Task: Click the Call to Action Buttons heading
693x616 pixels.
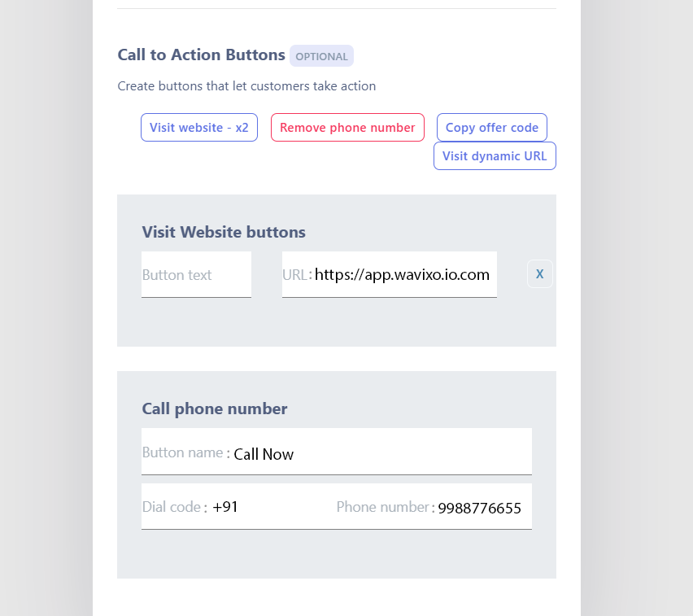Action: pos(201,55)
